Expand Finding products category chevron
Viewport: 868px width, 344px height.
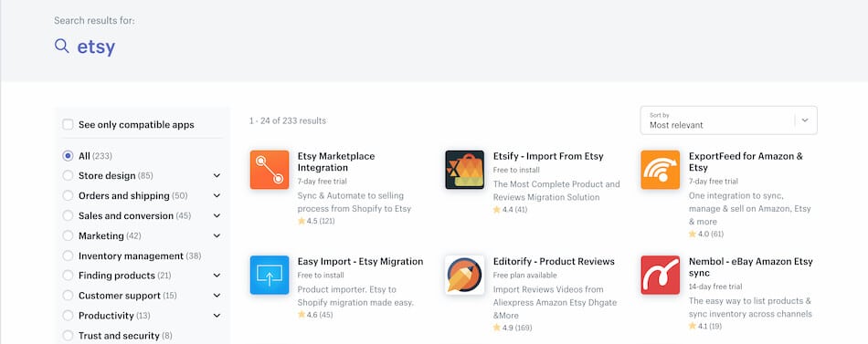(x=217, y=276)
